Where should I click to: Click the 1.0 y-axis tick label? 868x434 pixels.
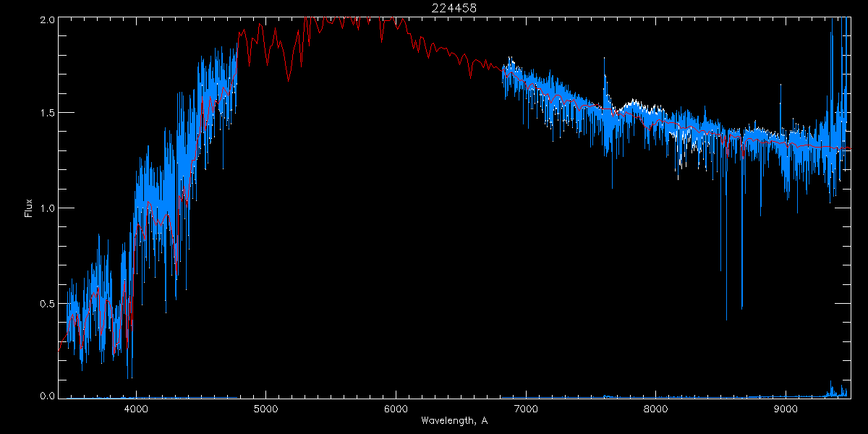coord(46,208)
